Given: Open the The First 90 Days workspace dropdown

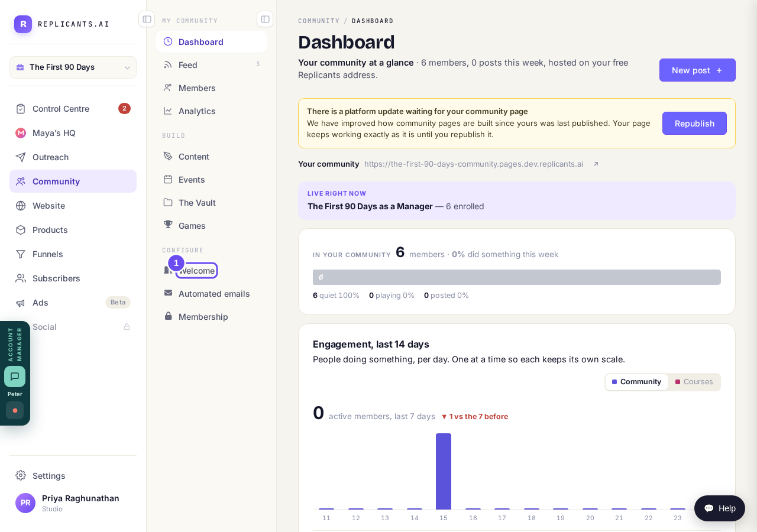Looking at the screenshot, I should coord(73,67).
